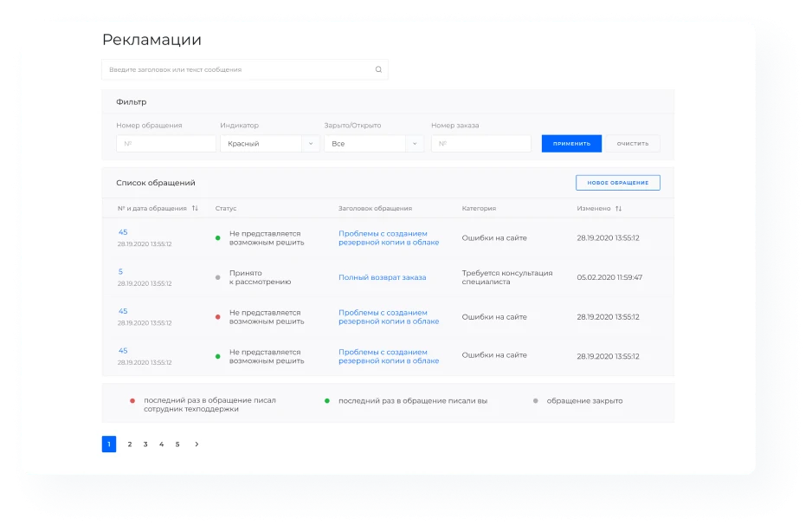Go to next page arrow
This screenshot has width=812, height=532.
click(197, 444)
